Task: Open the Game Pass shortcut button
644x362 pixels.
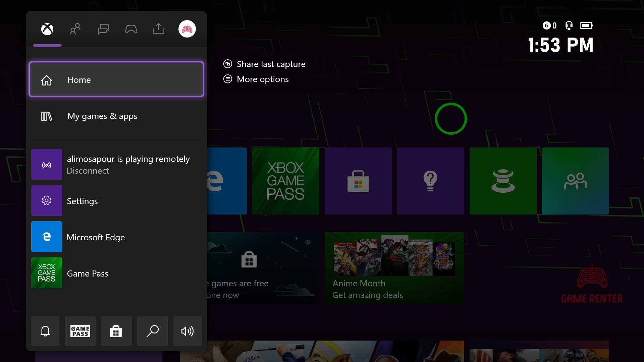Action: (80, 331)
